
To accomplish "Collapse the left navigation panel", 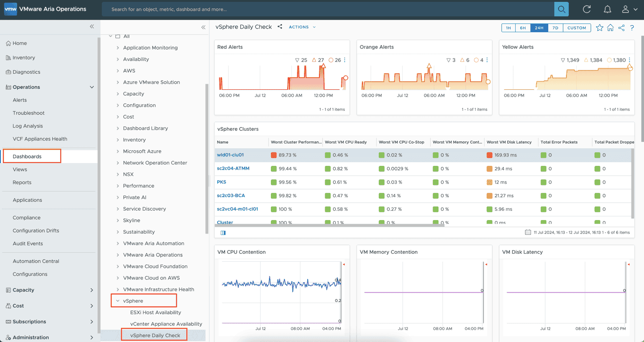I will click(92, 27).
